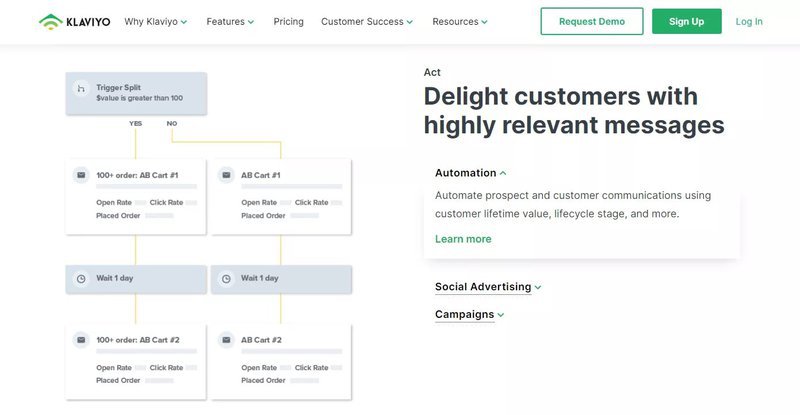Click the NO branch label
This screenshot has height=415, width=800.
[172, 124]
